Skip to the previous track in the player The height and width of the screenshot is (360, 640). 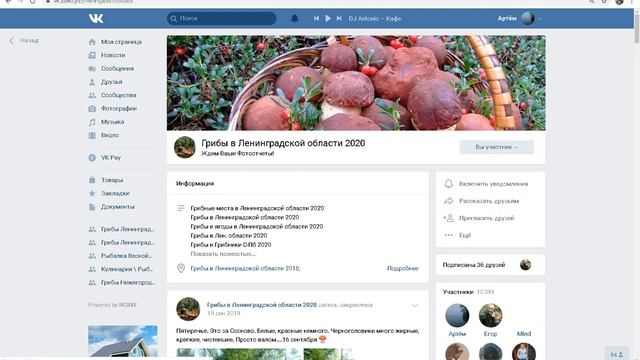pos(316,18)
